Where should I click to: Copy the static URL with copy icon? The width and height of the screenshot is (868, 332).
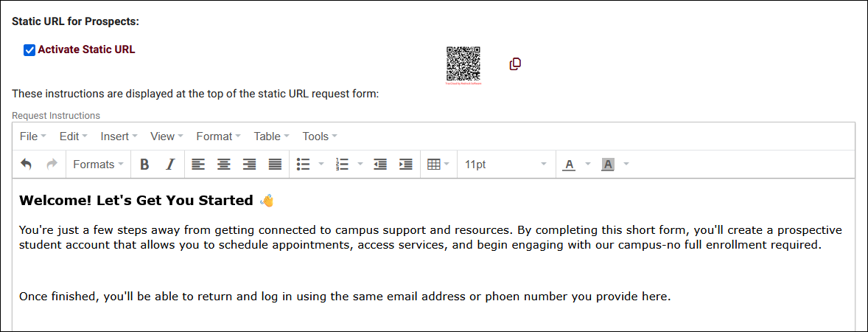515,64
